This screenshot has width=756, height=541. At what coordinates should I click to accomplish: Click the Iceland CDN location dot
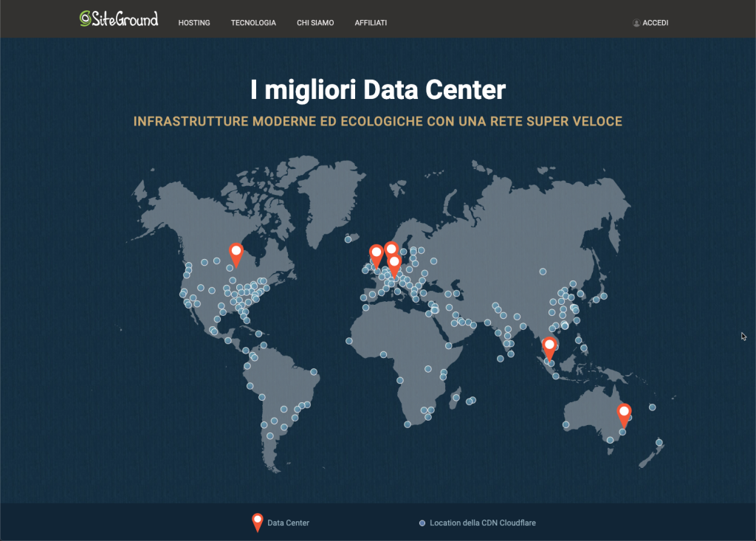pos(348,239)
